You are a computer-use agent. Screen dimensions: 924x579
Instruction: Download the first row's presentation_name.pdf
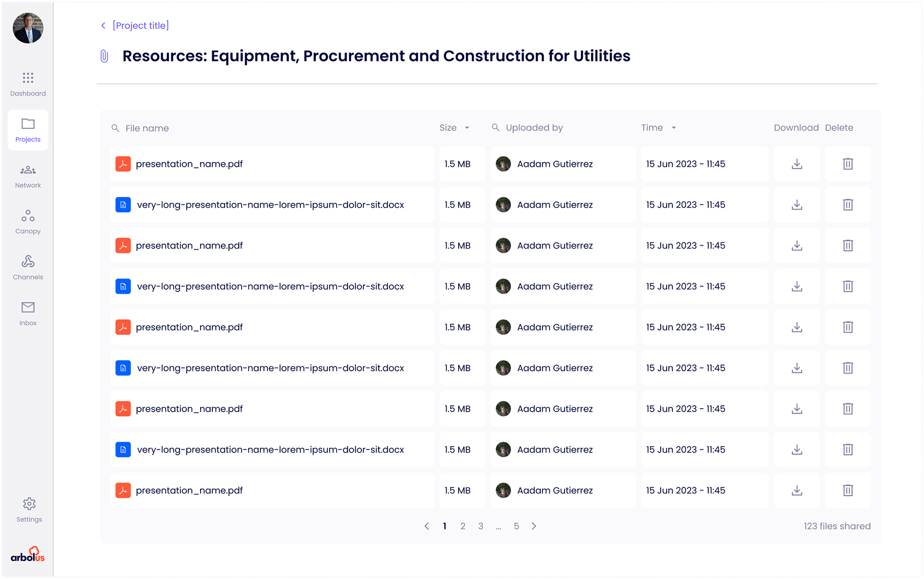[x=797, y=164]
